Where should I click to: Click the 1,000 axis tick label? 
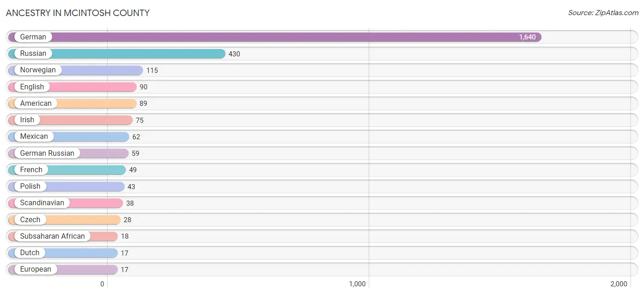point(357,284)
